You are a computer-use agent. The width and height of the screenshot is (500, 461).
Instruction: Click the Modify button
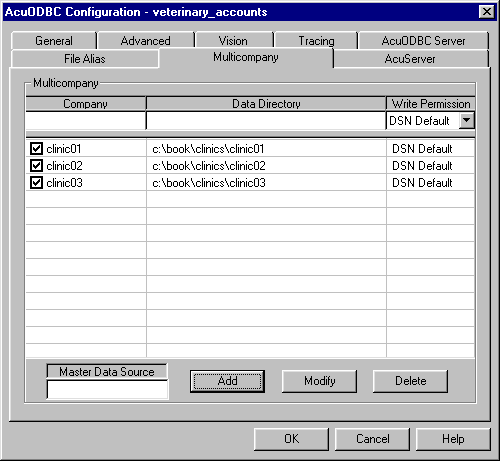[x=319, y=381]
